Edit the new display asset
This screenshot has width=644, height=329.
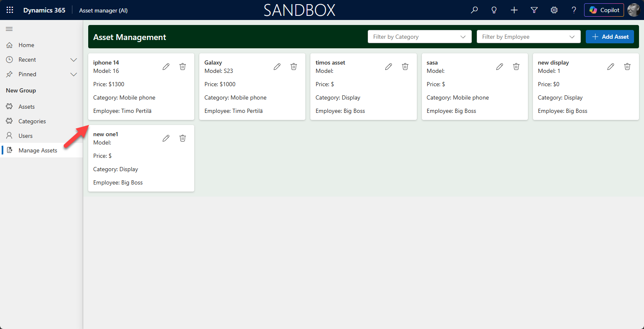tap(611, 67)
